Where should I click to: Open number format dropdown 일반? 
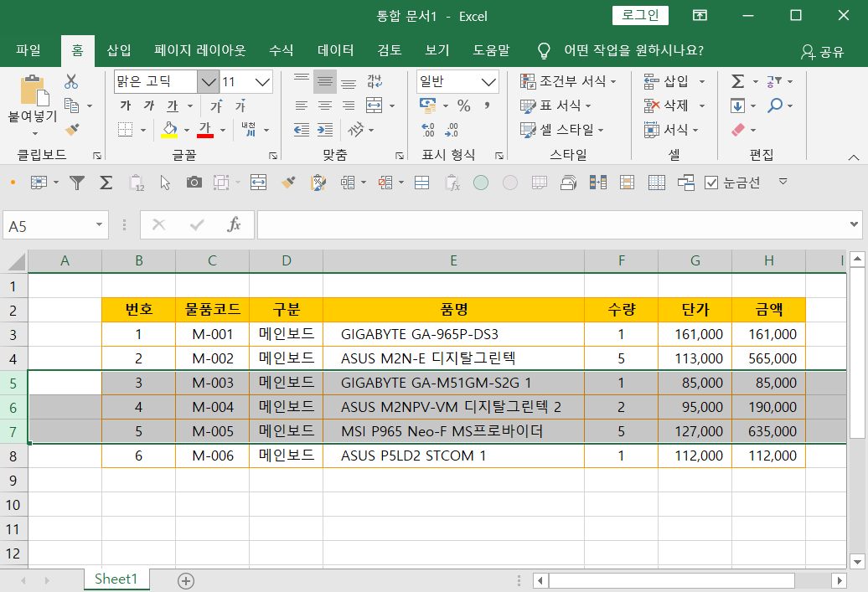tap(488, 82)
